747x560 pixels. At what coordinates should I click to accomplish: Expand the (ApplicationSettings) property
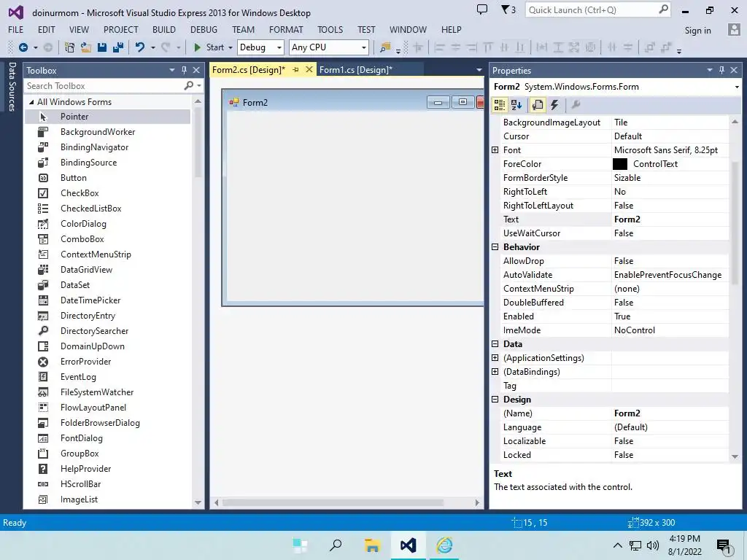[x=495, y=357]
